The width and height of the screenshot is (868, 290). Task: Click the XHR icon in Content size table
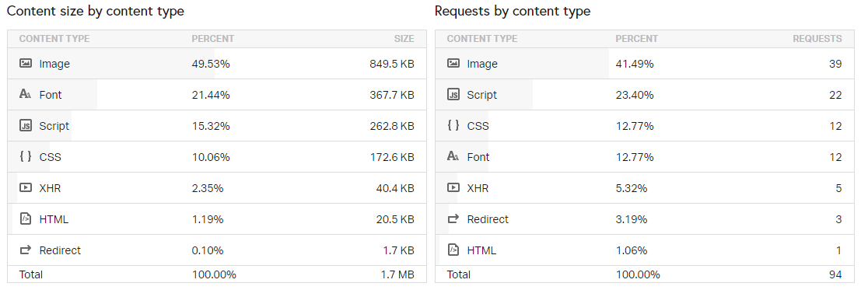26,187
